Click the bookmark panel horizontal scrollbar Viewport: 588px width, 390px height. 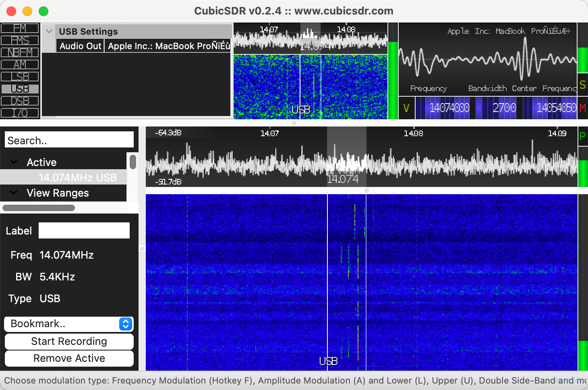[x=39, y=208]
